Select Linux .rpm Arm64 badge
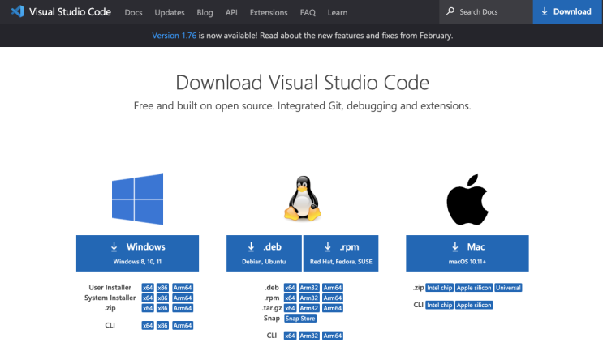 [x=333, y=298]
